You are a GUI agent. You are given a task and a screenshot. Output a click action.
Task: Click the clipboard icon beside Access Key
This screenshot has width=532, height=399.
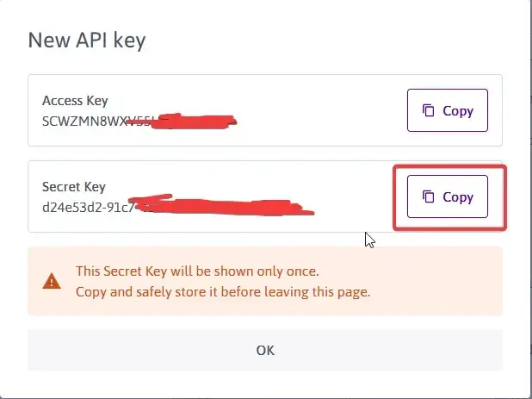coord(428,110)
